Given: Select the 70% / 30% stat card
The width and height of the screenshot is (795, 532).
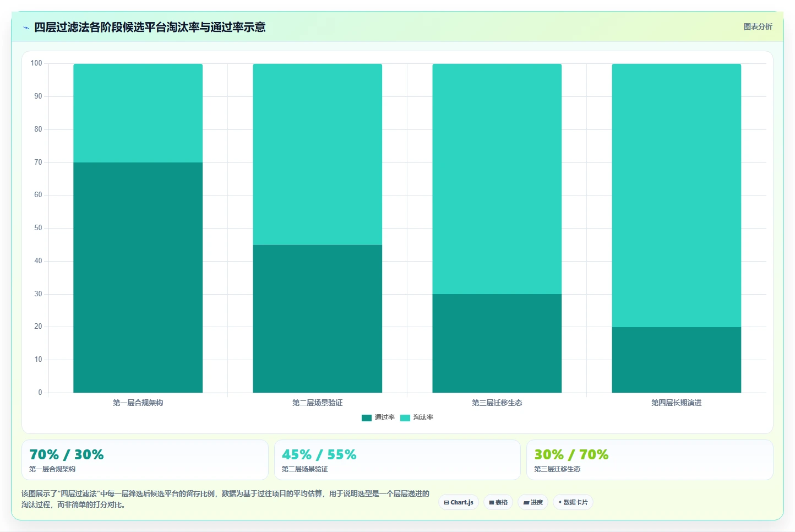Looking at the screenshot, I should coord(145,460).
